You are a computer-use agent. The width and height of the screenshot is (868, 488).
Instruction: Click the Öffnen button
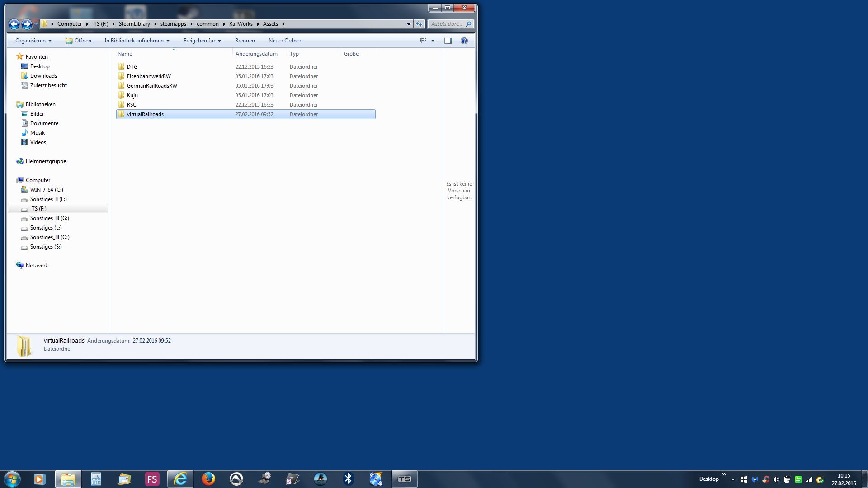click(x=78, y=41)
